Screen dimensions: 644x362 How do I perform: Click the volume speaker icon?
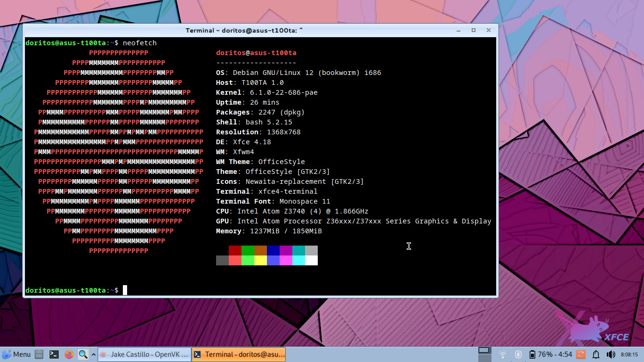pyautogui.click(x=611, y=354)
